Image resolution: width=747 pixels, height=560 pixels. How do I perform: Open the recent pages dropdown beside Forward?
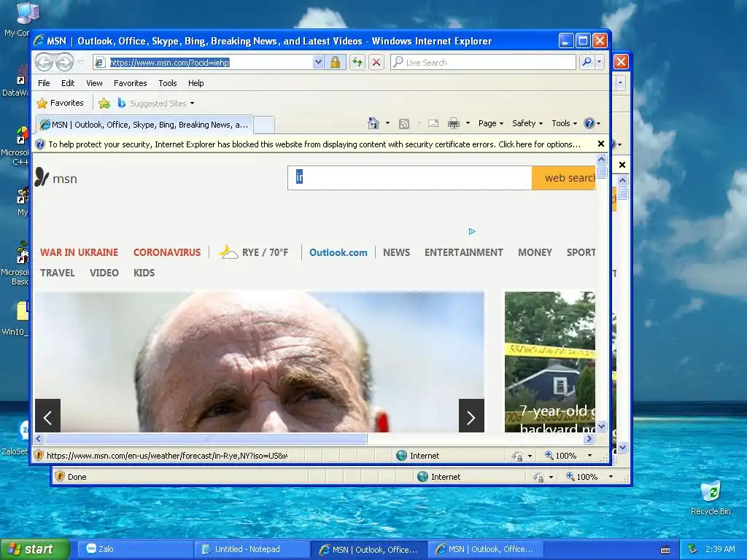pyautogui.click(x=80, y=63)
